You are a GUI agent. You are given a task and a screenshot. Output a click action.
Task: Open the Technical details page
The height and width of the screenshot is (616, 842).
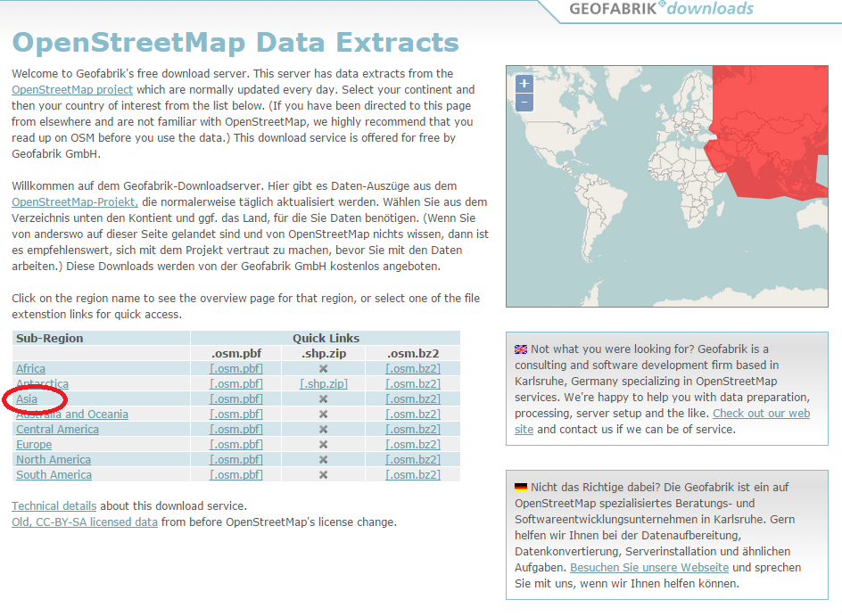[54, 505]
